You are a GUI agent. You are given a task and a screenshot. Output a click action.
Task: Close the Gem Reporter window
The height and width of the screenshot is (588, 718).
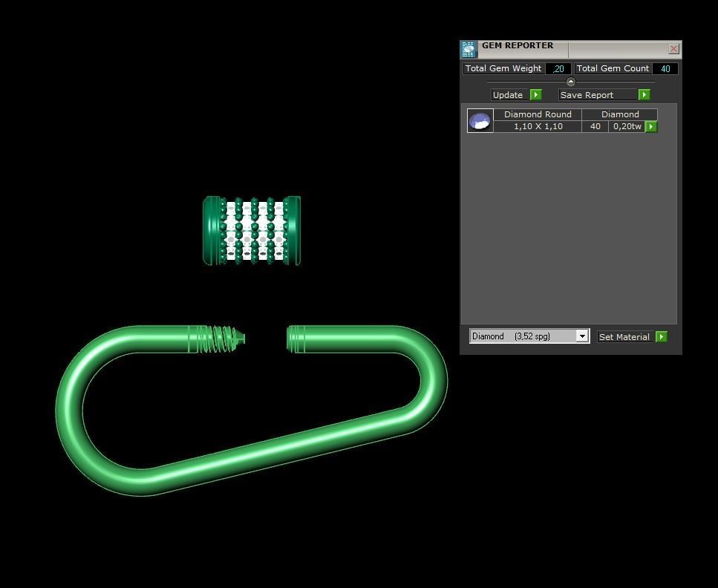pyautogui.click(x=673, y=48)
